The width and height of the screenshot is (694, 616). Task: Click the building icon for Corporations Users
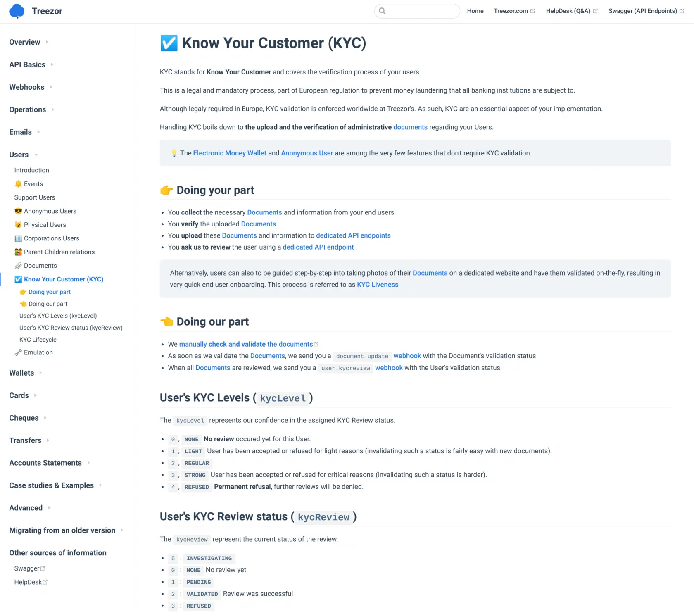(x=18, y=238)
